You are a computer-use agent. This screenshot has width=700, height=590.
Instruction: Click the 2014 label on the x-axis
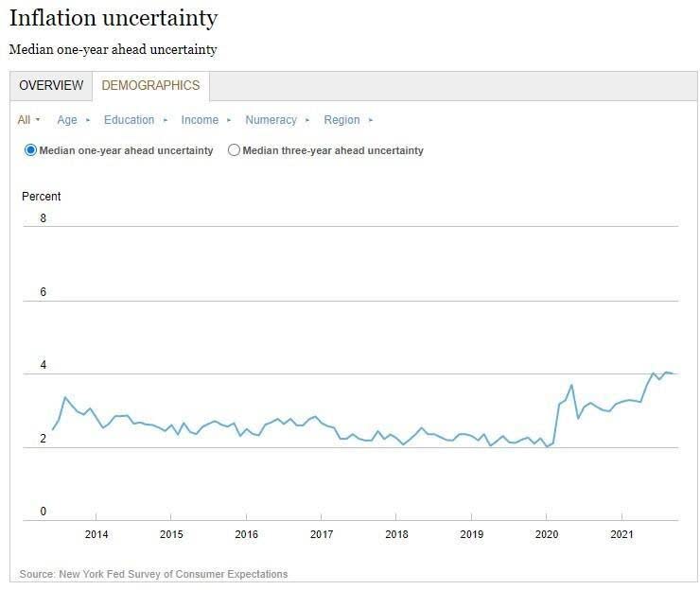[x=96, y=535]
